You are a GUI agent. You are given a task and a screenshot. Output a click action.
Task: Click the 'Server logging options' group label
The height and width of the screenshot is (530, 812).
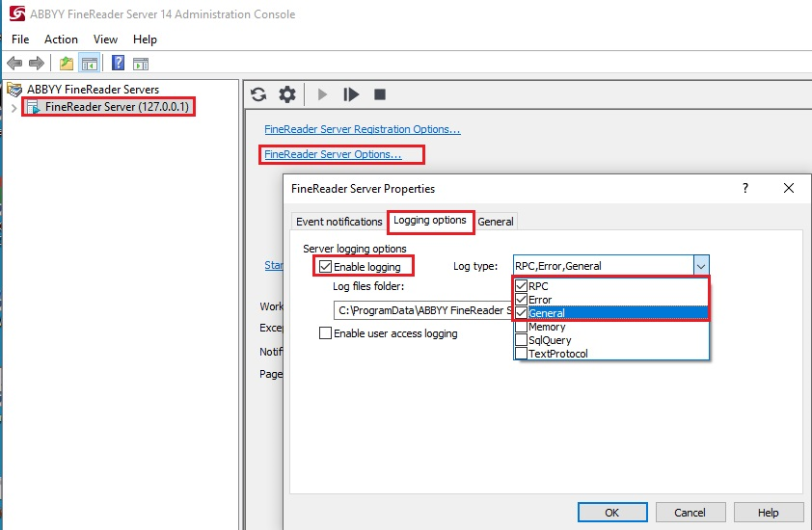(355, 249)
